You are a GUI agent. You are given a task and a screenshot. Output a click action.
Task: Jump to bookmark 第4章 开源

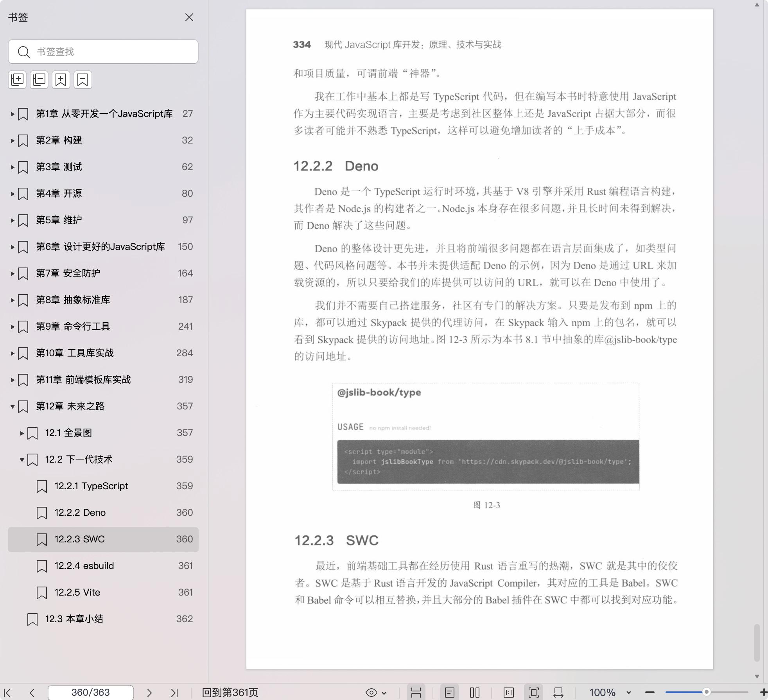tap(103, 194)
